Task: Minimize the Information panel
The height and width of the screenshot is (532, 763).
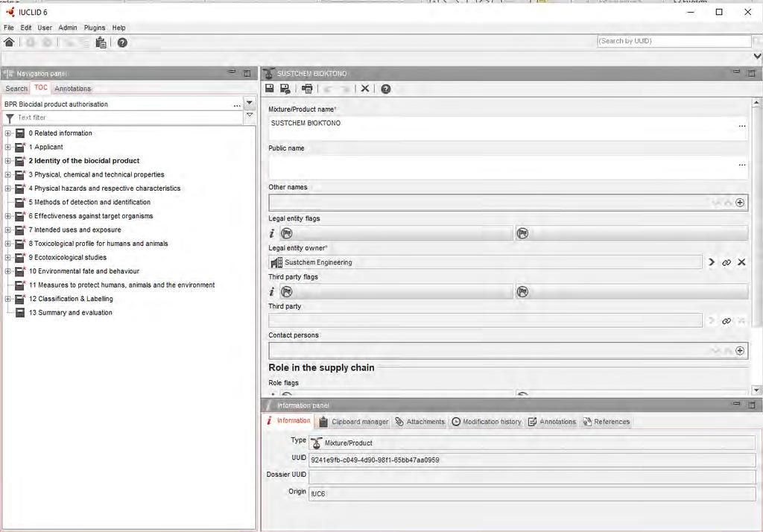Action: [737, 404]
